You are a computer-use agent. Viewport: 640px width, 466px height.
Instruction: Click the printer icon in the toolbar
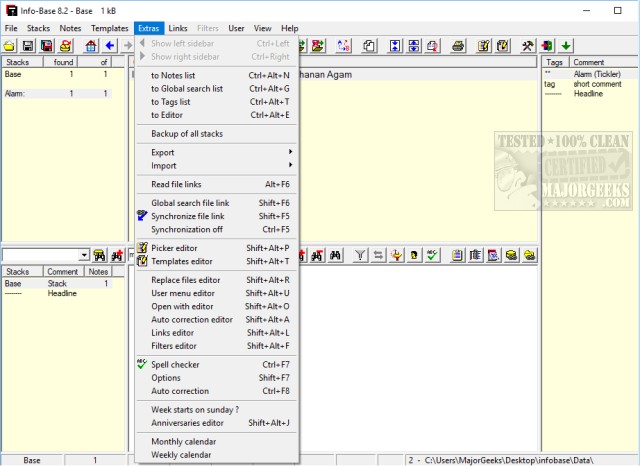(458, 46)
